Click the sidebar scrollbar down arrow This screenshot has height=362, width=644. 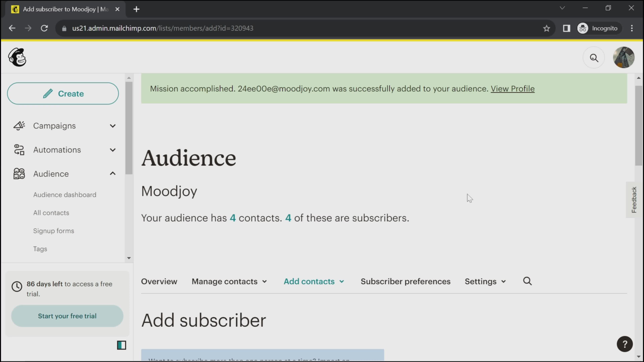tap(129, 258)
